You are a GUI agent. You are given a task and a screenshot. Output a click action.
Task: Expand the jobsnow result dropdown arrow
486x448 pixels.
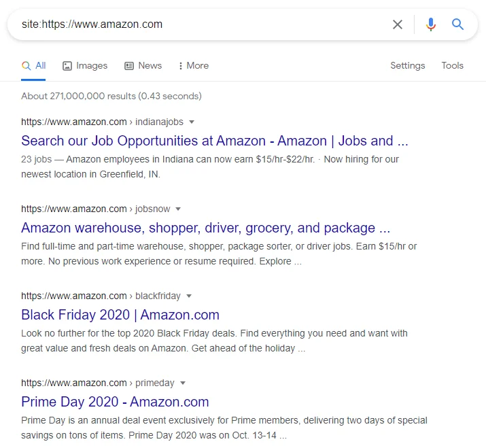178,209
